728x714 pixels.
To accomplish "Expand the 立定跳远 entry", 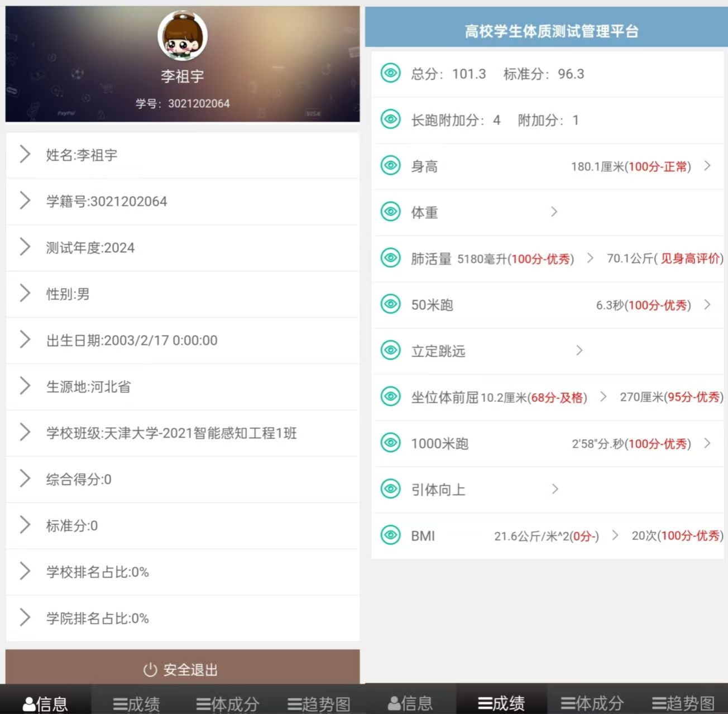I will pos(579,351).
